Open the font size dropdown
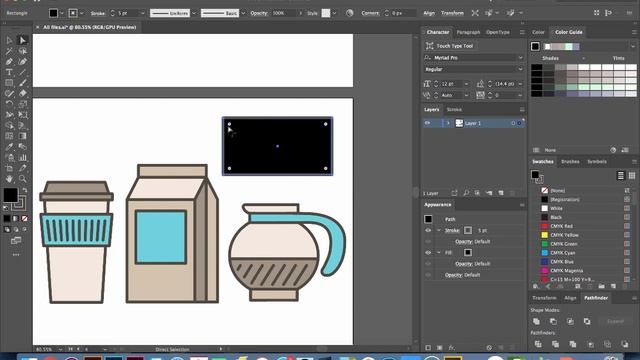The image size is (640, 360). click(466, 84)
